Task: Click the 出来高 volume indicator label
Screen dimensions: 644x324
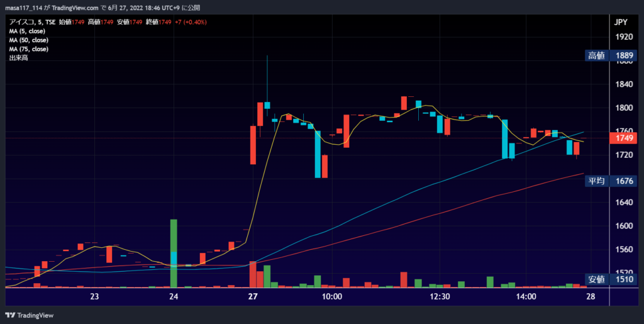Action: coord(18,59)
